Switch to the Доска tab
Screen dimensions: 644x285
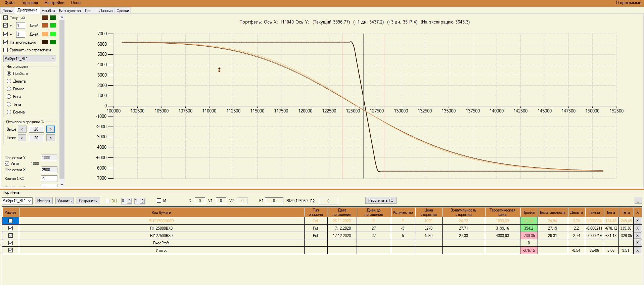pos(8,11)
